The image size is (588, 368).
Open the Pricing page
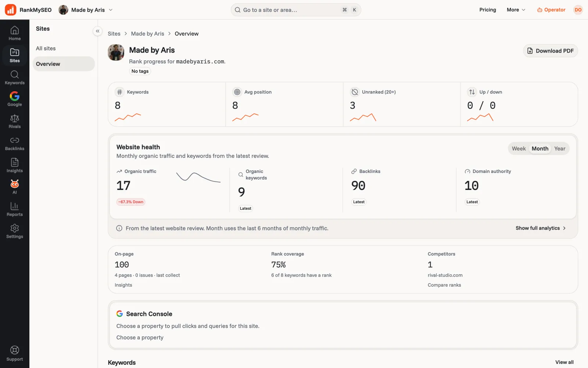point(488,10)
